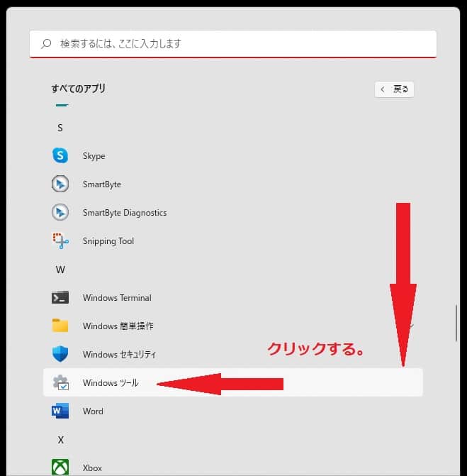This screenshot has width=467, height=476.
Task: Click the Windows 簡単操作 folder icon
Action: pyautogui.click(x=60, y=326)
